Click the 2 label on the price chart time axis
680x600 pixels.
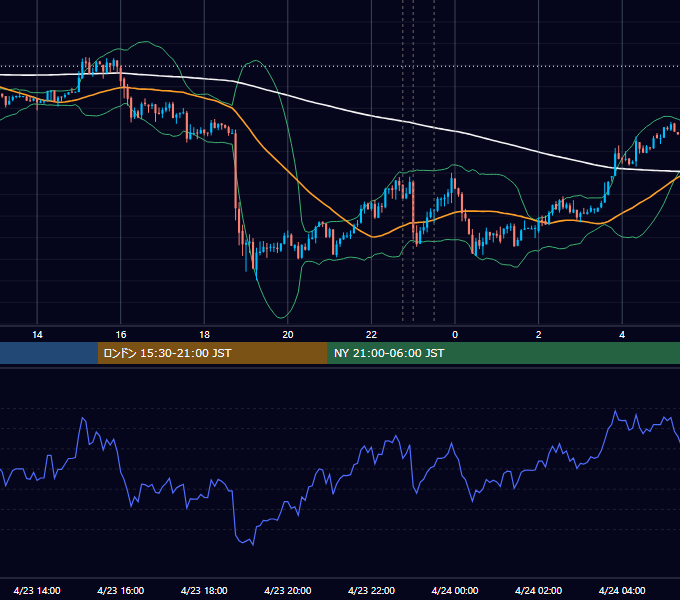539,335
